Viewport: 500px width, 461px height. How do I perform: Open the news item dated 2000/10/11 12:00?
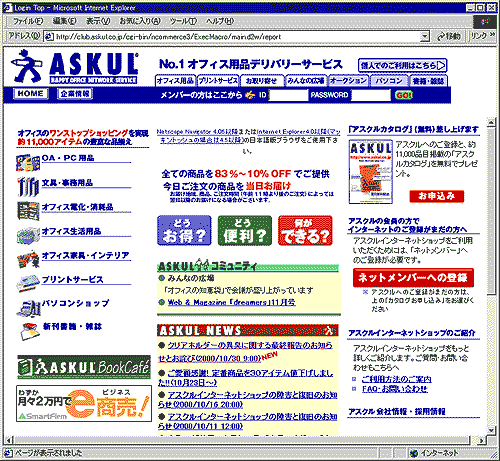coord(247,421)
